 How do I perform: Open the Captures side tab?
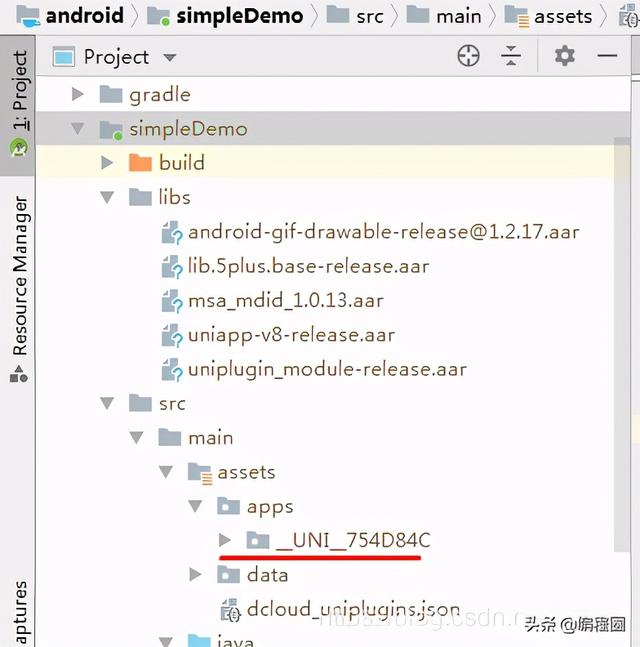coord(20,613)
